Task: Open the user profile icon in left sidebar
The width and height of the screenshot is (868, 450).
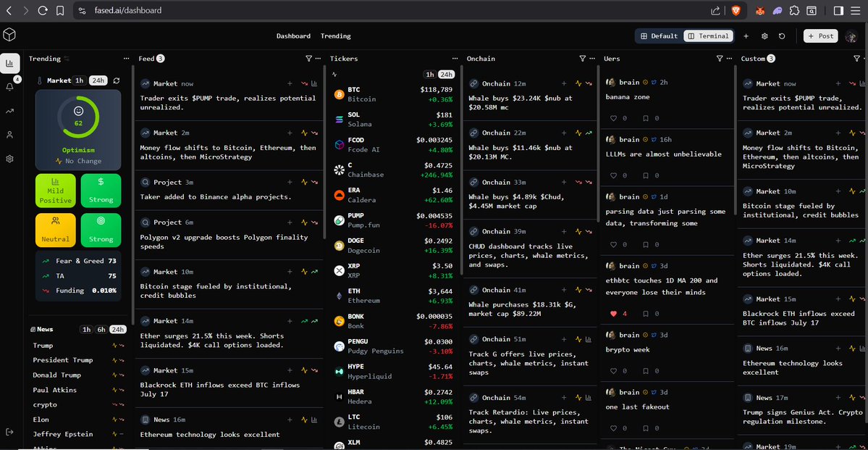Action: tap(9, 135)
